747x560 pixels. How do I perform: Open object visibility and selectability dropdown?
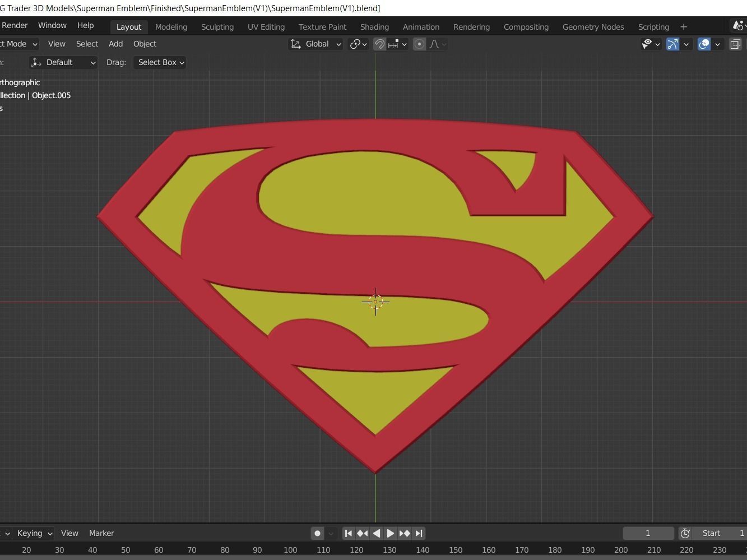(651, 44)
